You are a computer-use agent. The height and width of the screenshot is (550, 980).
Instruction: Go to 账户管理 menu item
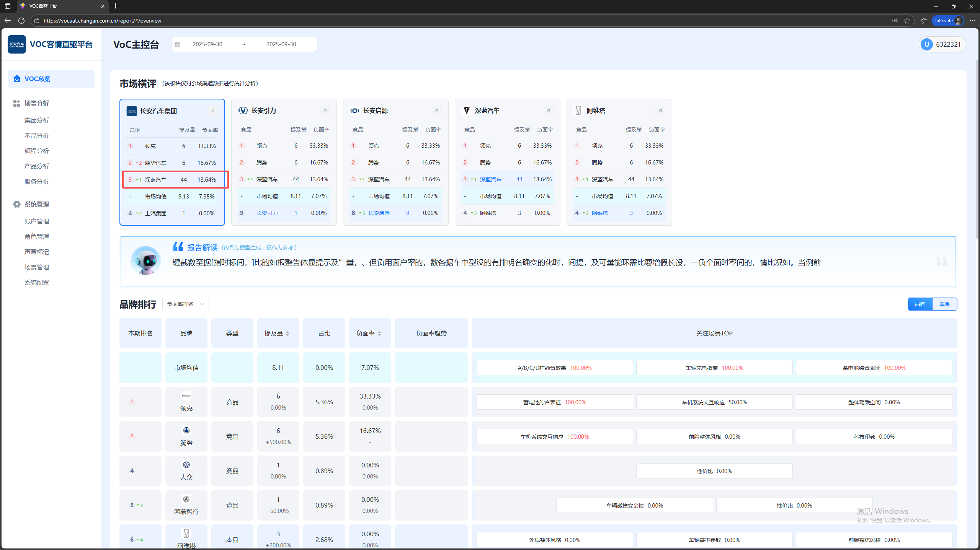click(x=37, y=221)
